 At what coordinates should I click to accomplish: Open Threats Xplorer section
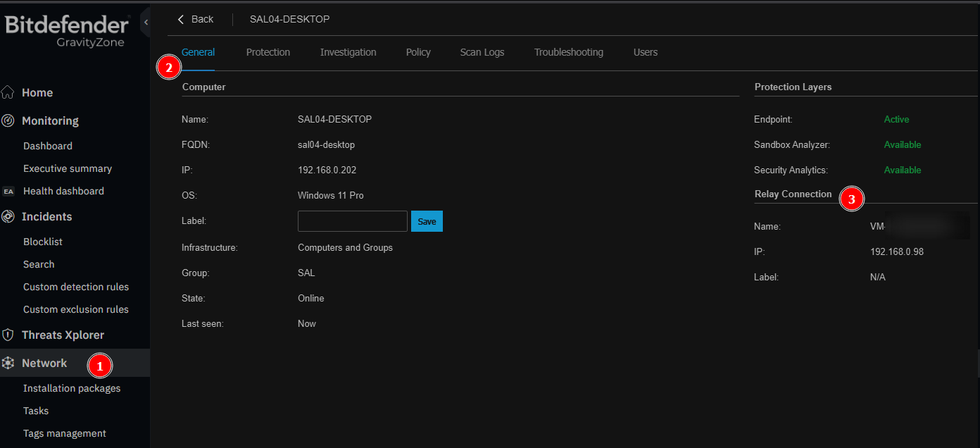[63, 335]
